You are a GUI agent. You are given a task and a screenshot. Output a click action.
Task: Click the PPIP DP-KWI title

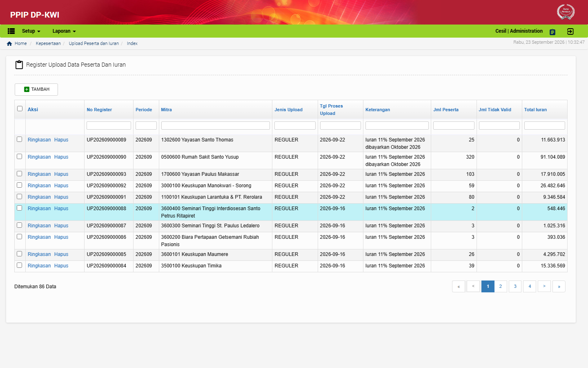[x=35, y=15]
